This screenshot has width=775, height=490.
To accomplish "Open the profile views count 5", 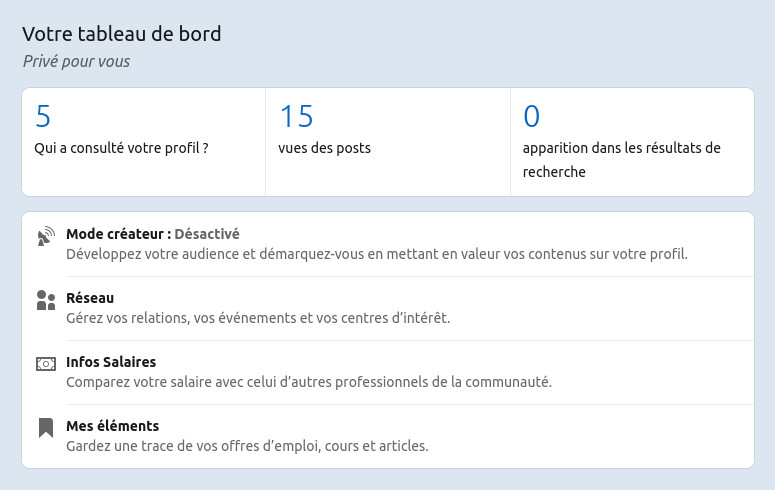I will (x=43, y=116).
